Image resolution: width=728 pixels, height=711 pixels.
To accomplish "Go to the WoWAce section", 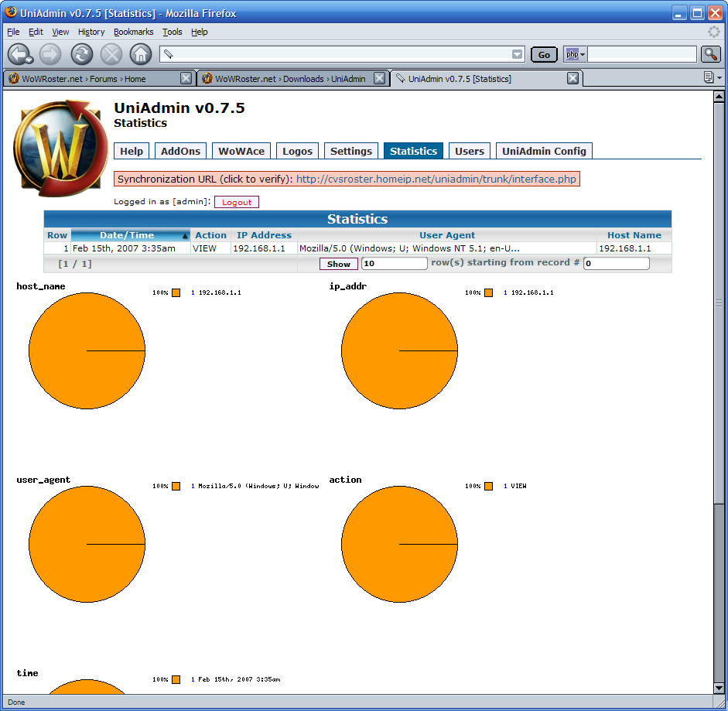I will click(x=241, y=151).
